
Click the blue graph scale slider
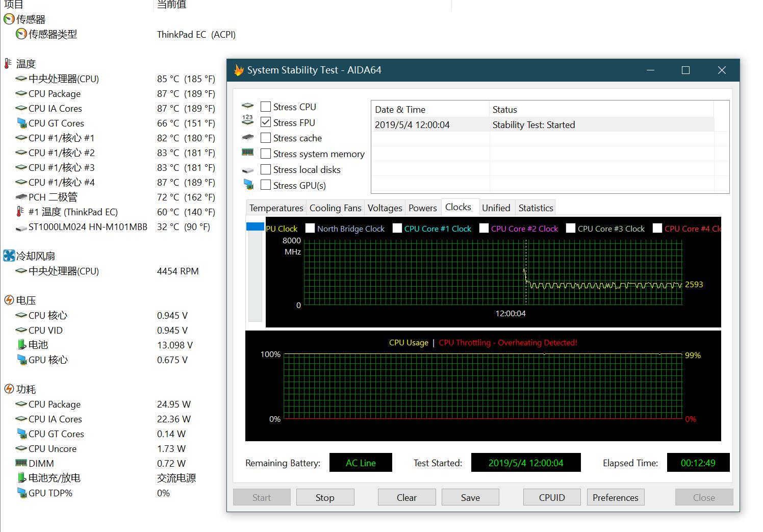[255, 226]
